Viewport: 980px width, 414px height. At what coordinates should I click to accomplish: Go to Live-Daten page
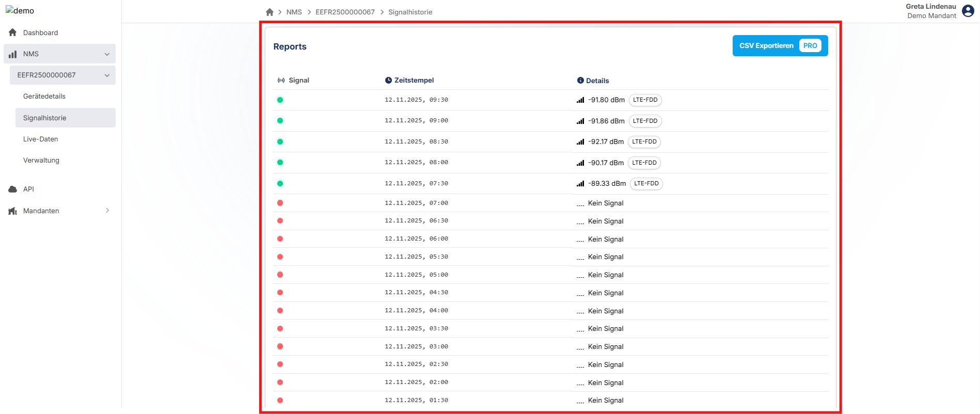point(41,139)
